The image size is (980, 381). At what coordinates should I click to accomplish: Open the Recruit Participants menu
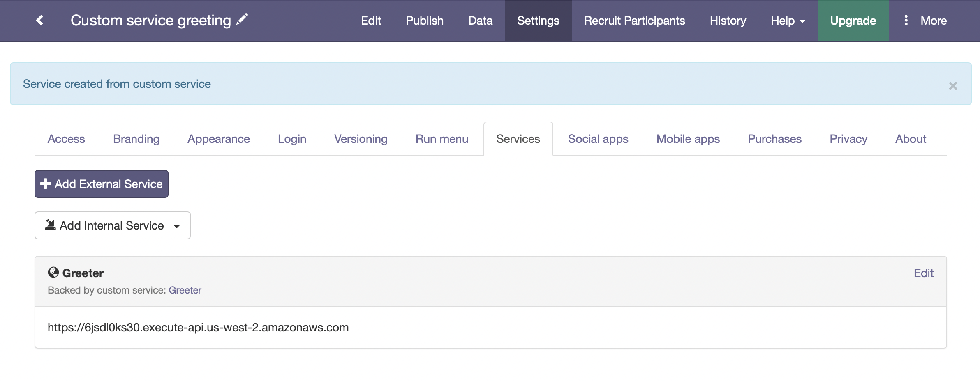click(x=634, y=21)
